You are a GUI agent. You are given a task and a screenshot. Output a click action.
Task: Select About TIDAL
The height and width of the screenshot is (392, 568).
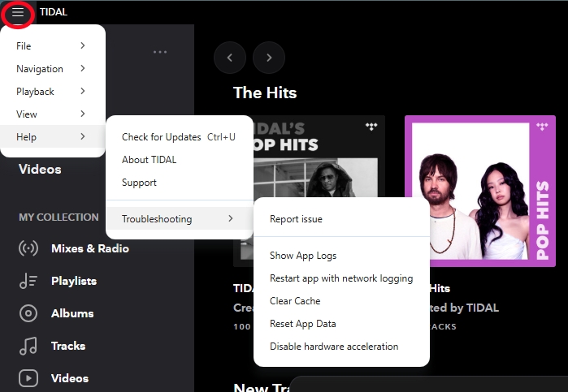coord(180,160)
